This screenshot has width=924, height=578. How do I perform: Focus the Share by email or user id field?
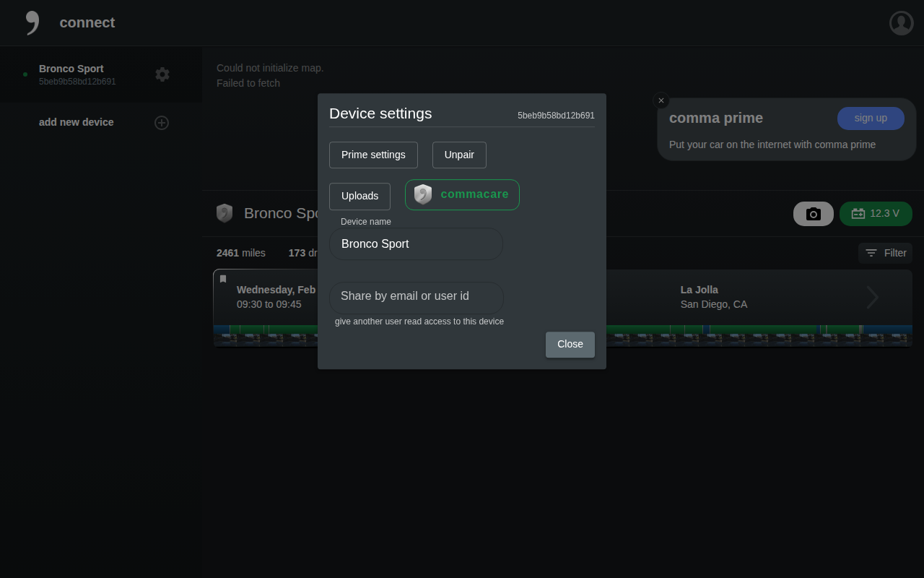click(417, 296)
